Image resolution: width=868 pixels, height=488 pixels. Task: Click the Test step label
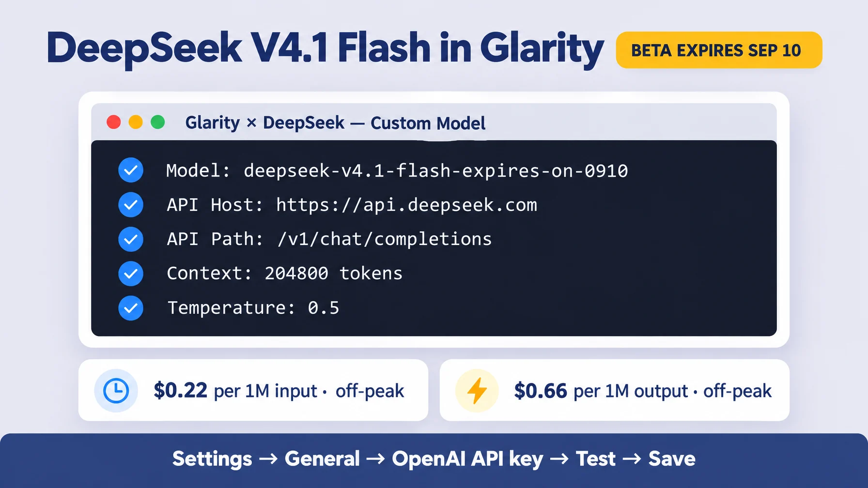(595, 459)
